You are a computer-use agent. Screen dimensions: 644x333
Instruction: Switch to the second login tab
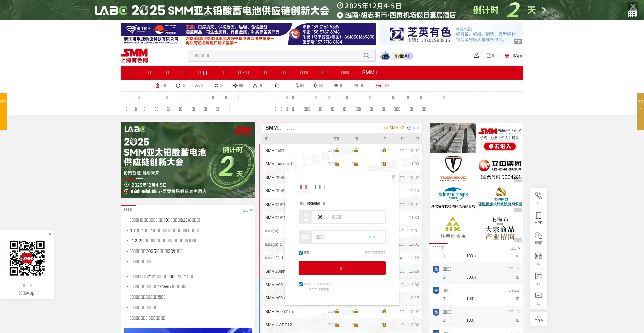coord(320,187)
